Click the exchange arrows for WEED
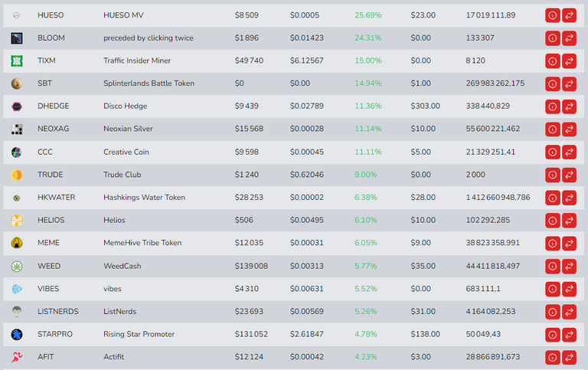588x370 pixels. pos(570,266)
